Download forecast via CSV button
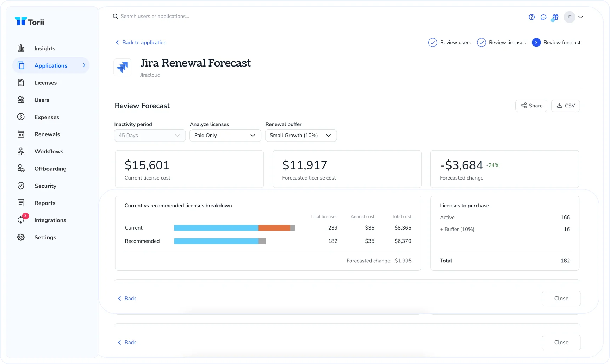Screen dimensions: 610x364 (565, 106)
